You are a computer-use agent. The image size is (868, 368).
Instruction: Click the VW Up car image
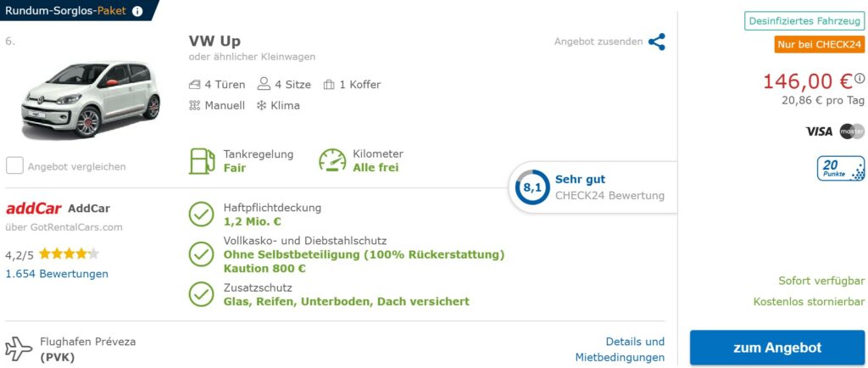pos(91,99)
